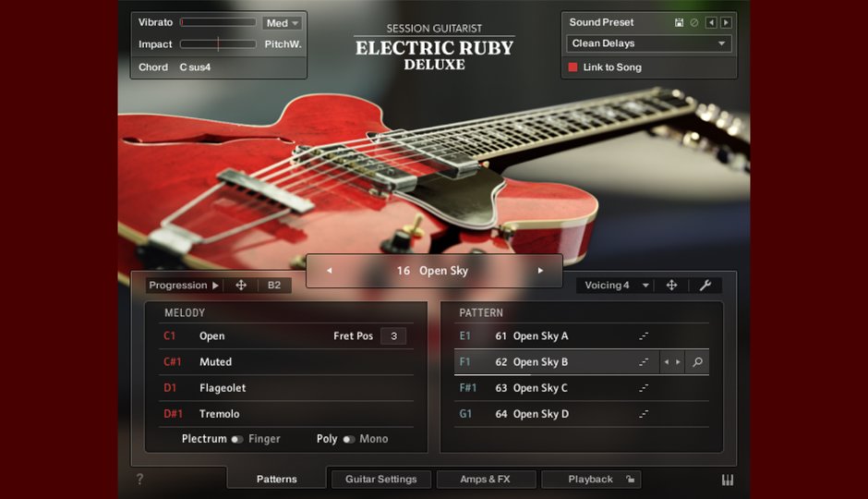
Task: Toggle the Link to Song checkbox
Action: tap(573, 67)
